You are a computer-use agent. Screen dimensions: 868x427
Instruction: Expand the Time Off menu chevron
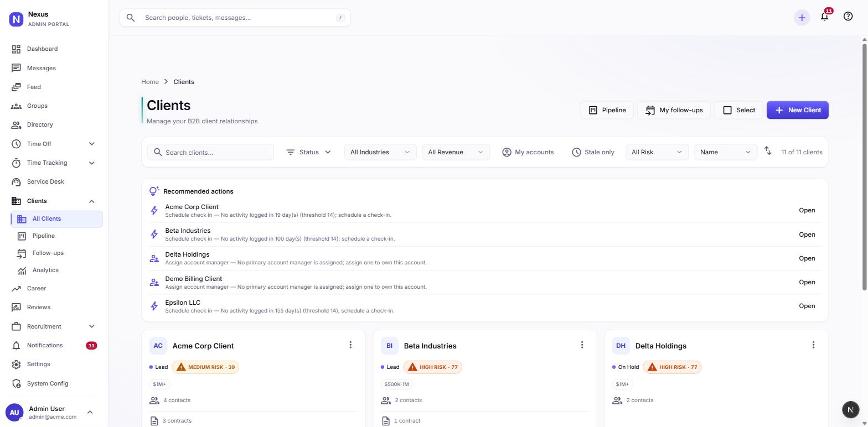[x=92, y=144]
